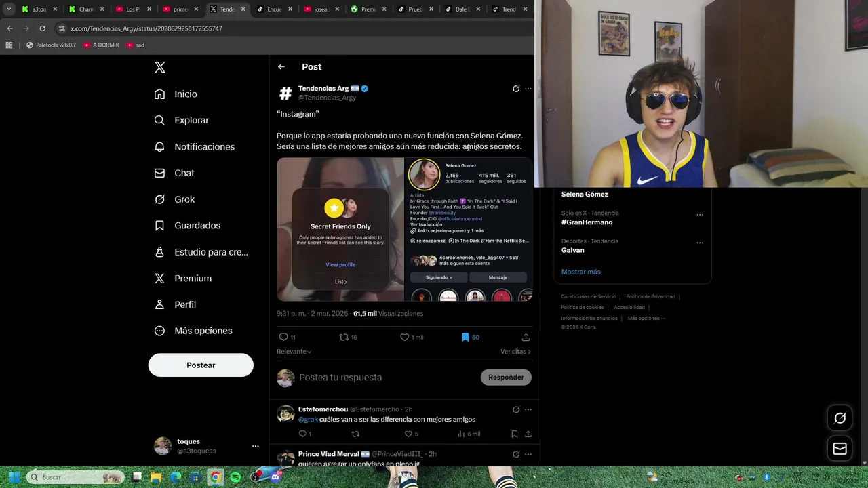Click the browser reload button
The image size is (868, 488).
tap(42, 28)
